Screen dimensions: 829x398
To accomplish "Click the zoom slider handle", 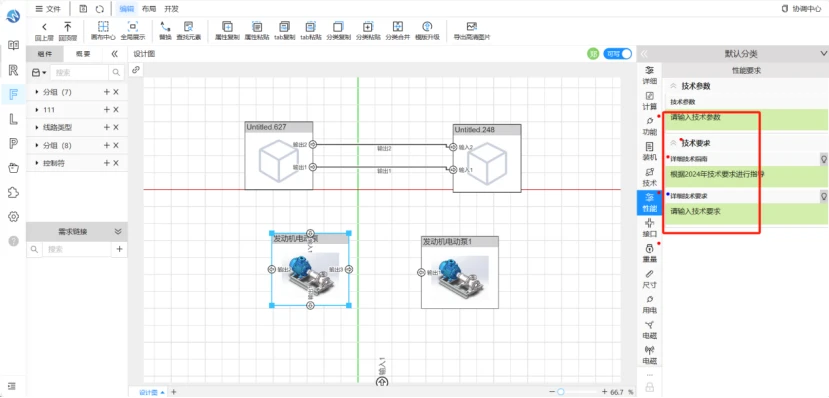I will [561, 392].
